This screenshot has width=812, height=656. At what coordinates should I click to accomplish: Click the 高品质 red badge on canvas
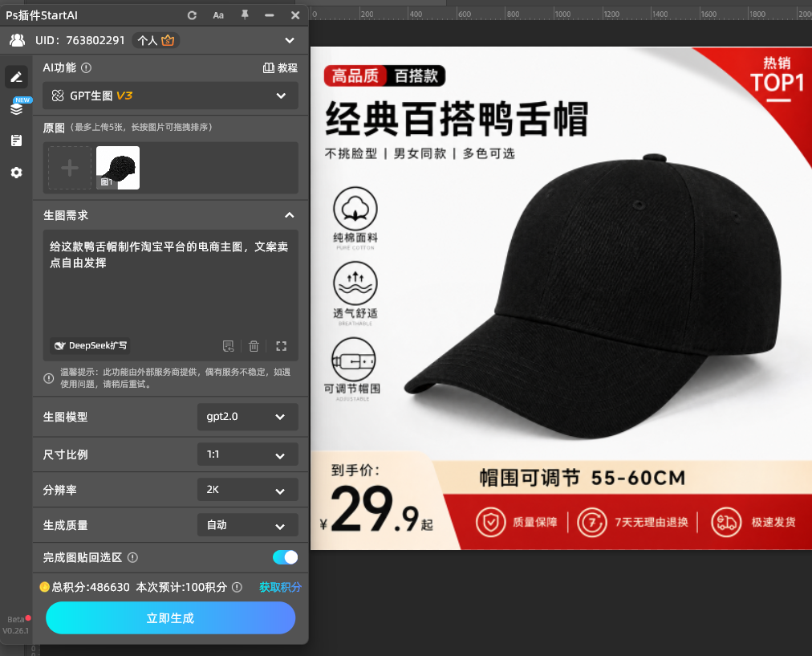pos(355,76)
